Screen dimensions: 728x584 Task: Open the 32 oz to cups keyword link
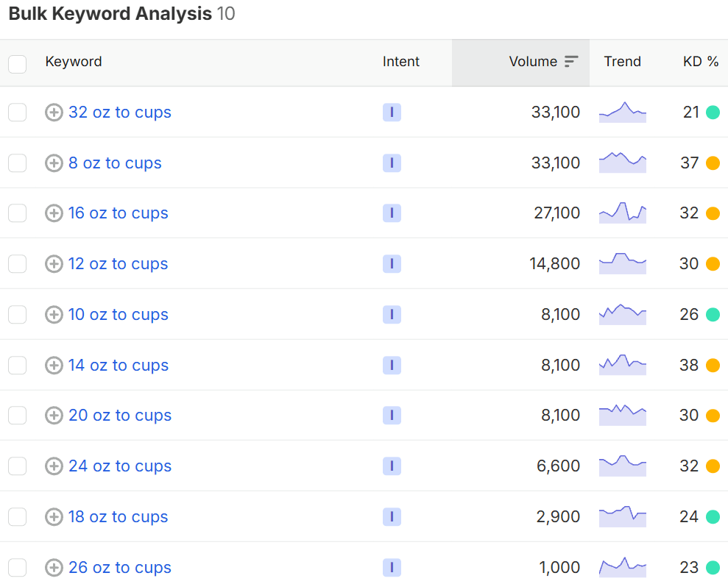pyautogui.click(x=120, y=113)
